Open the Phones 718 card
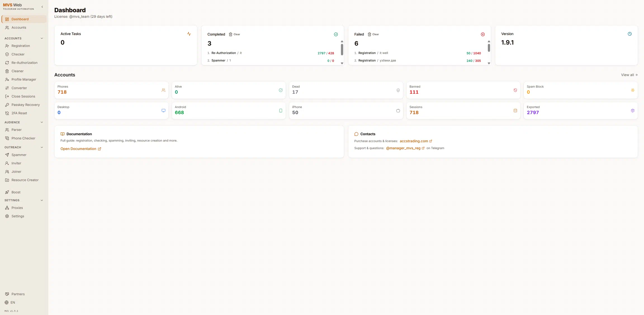Viewport: 644px width, 315px height. click(111, 90)
